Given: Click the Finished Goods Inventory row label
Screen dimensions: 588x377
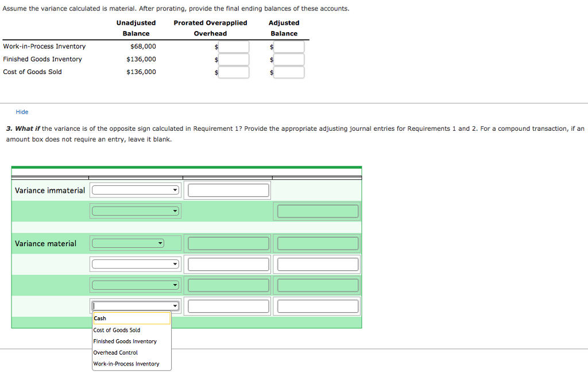Looking at the screenshot, I should (x=42, y=59).
